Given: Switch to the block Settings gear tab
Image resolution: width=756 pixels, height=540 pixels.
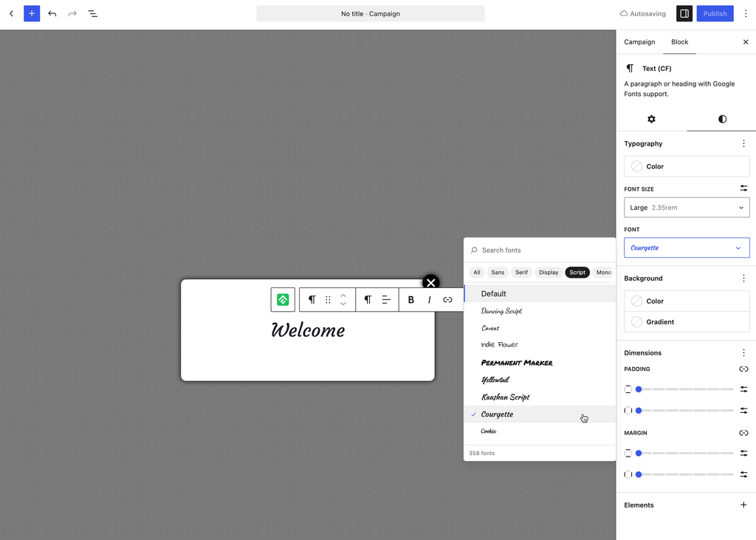Looking at the screenshot, I should coord(651,119).
